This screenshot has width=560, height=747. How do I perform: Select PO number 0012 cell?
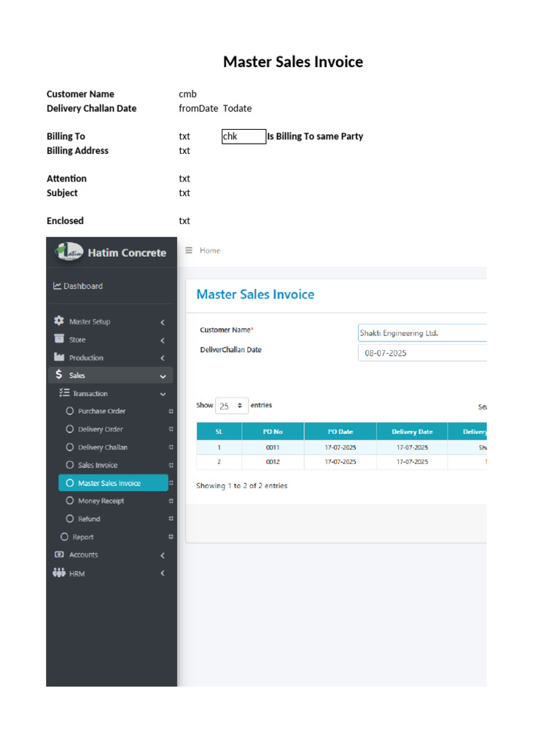point(273,462)
